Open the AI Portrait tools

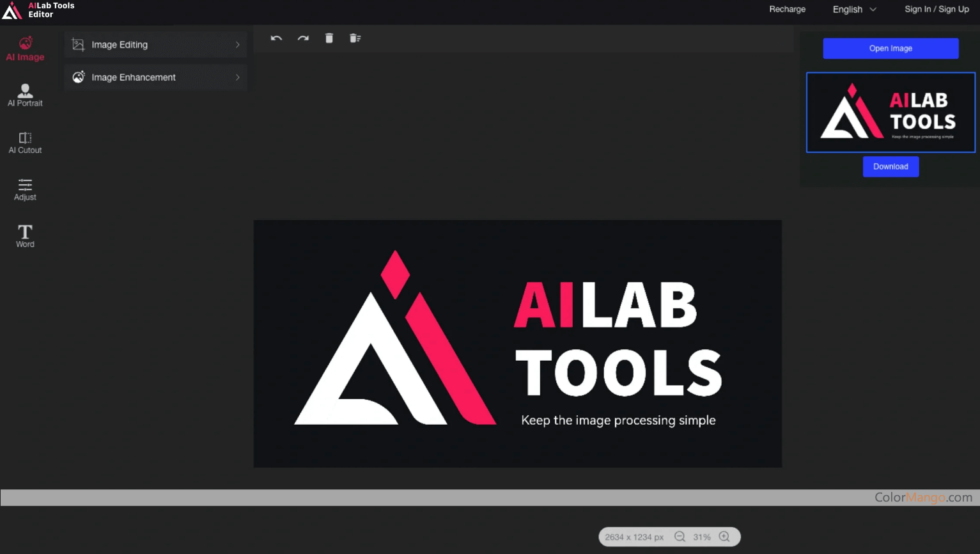25,95
